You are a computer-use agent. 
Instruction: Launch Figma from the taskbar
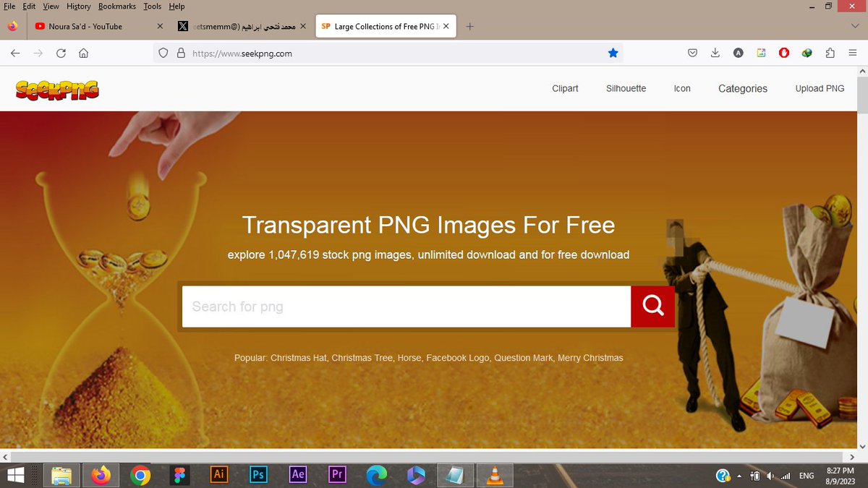pyautogui.click(x=179, y=475)
